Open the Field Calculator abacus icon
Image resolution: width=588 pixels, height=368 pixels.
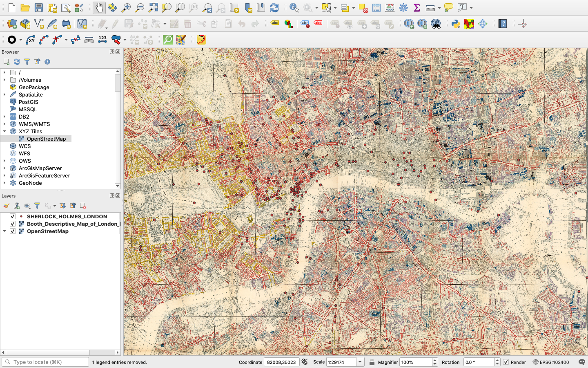coord(390,8)
